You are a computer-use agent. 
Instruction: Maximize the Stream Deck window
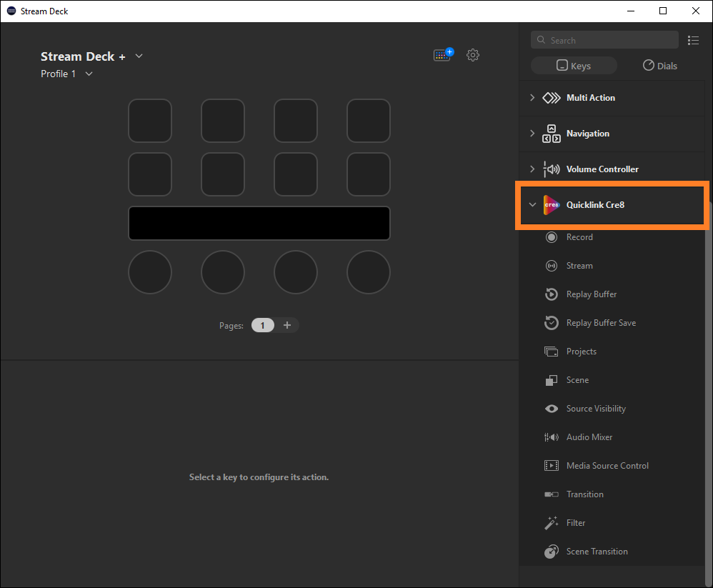[663, 11]
